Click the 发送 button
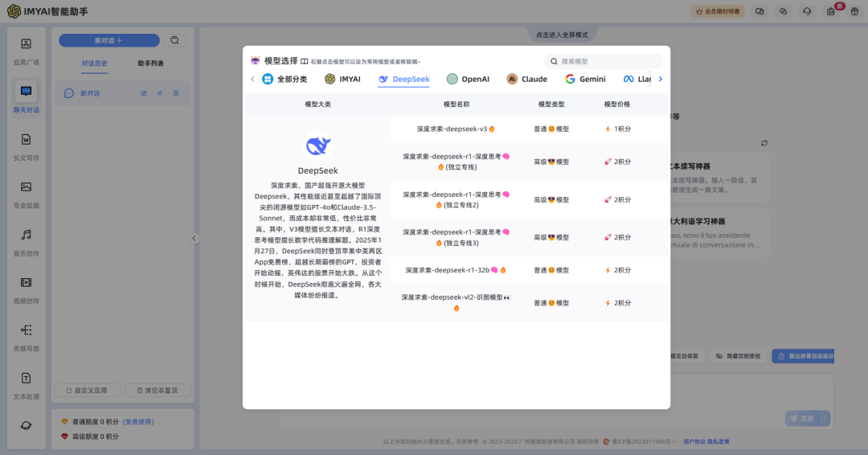The width and height of the screenshot is (868, 455). 802,419
